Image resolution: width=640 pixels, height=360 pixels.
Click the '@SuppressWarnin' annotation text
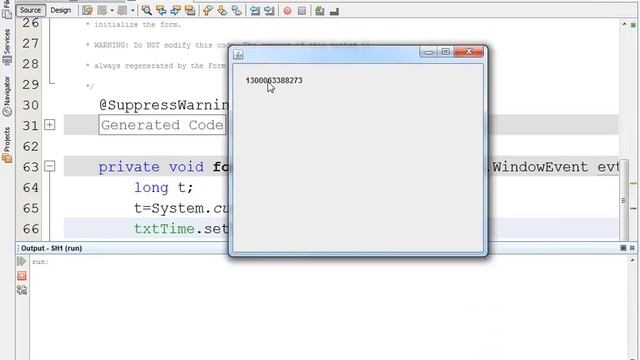(164, 105)
